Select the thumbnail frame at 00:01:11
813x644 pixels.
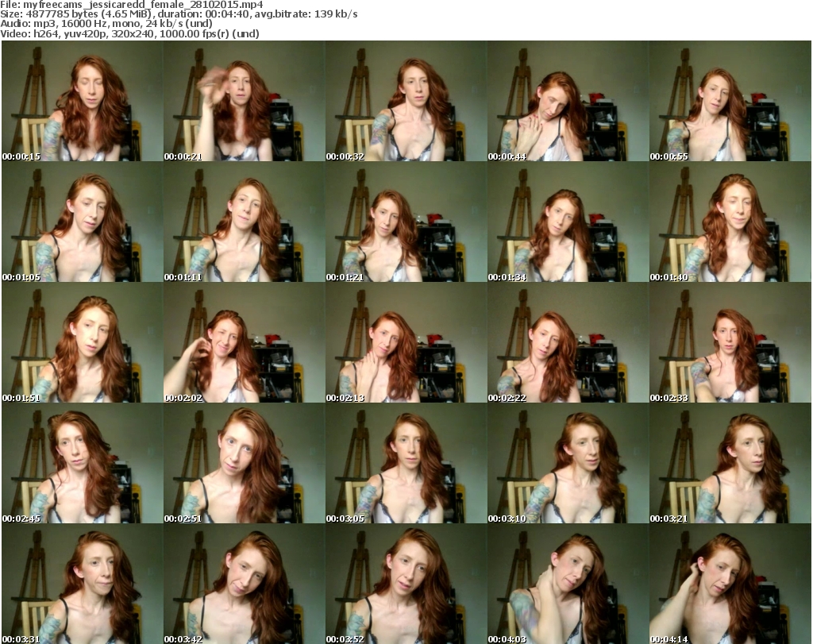coord(245,222)
